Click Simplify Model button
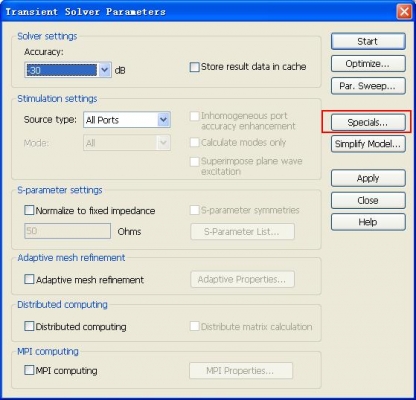Image resolution: width=416 pixels, height=400 pixels. (x=368, y=144)
